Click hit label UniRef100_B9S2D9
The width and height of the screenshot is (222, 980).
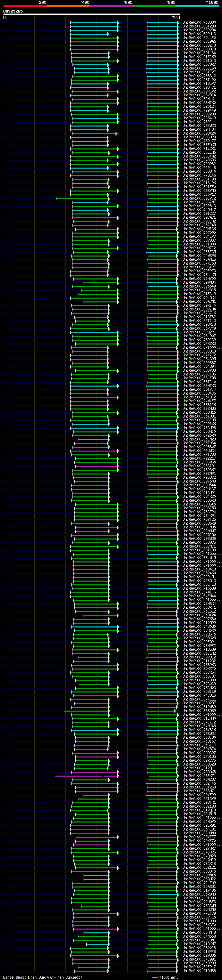(x=199, y=114)
